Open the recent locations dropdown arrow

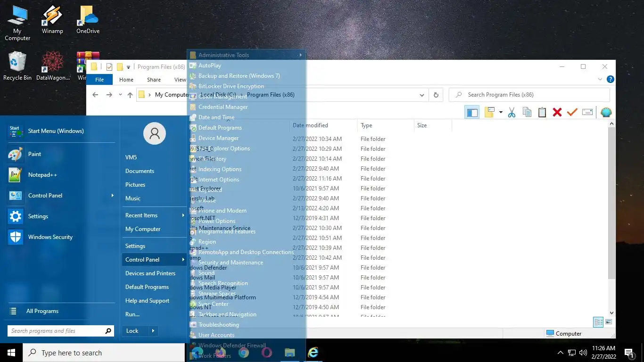click(x=120, y=95)
